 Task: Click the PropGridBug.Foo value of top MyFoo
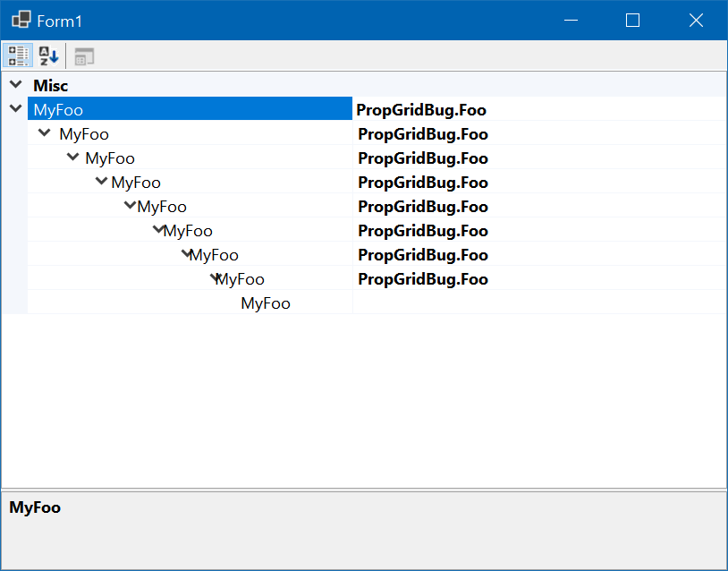click(x=420, y=109)
